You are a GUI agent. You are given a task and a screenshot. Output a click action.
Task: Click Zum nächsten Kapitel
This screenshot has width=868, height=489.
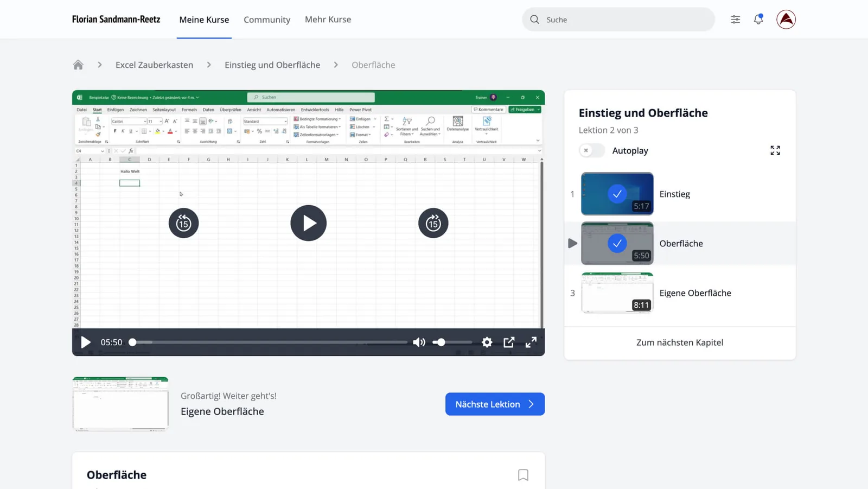pos(680,342)
